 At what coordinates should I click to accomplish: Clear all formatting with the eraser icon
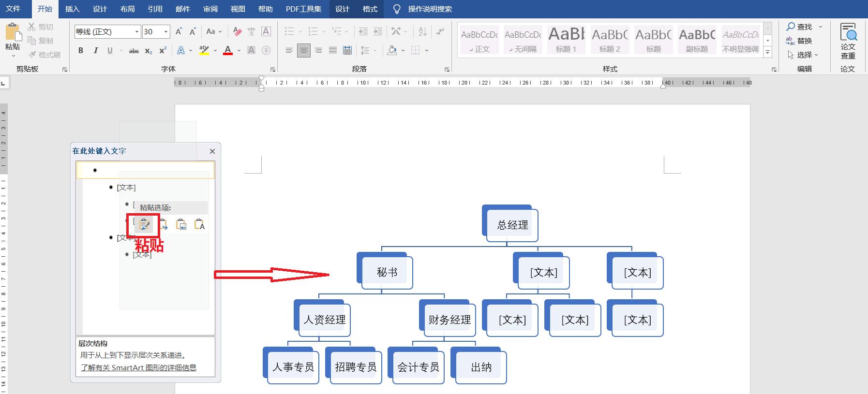coord(237,31)
